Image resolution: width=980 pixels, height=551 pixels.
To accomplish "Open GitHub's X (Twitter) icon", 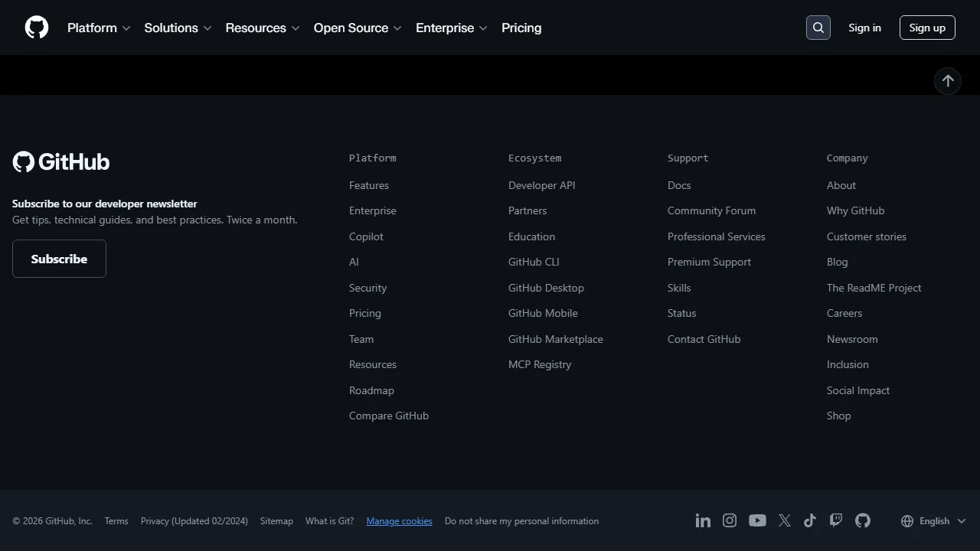I will (785, 520).
